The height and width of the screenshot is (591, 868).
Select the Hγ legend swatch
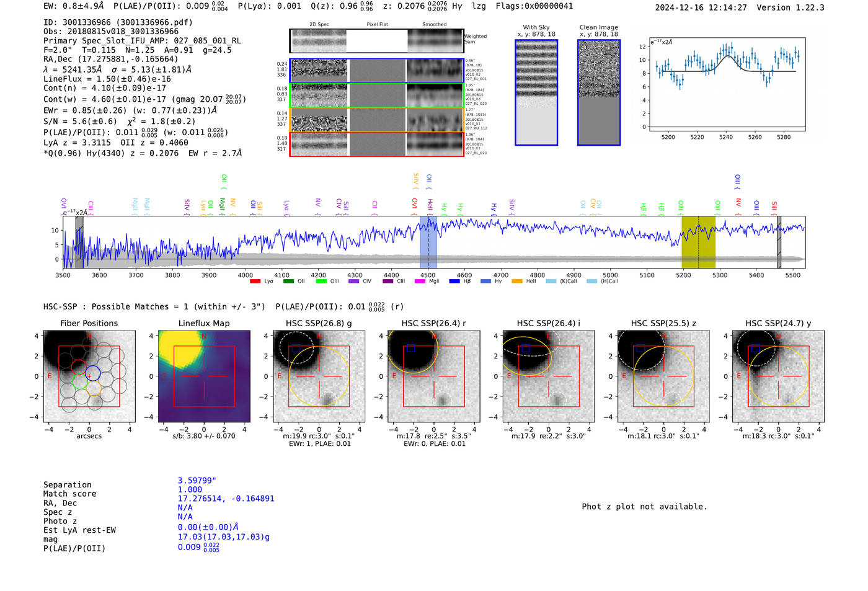(485, 282)
